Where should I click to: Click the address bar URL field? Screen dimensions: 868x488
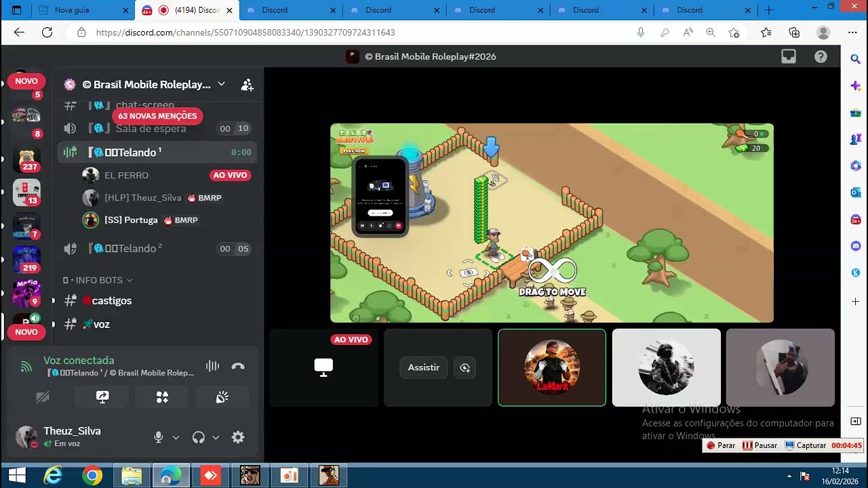359,33
